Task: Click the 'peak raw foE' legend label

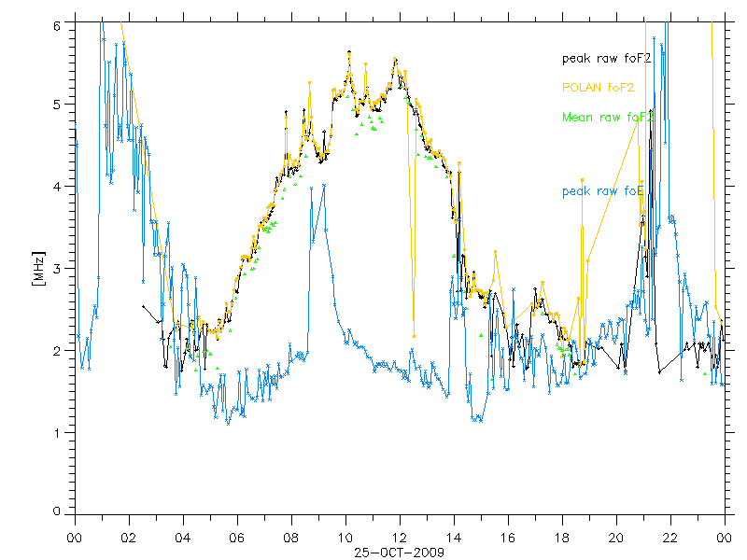Action: (602, 191)
